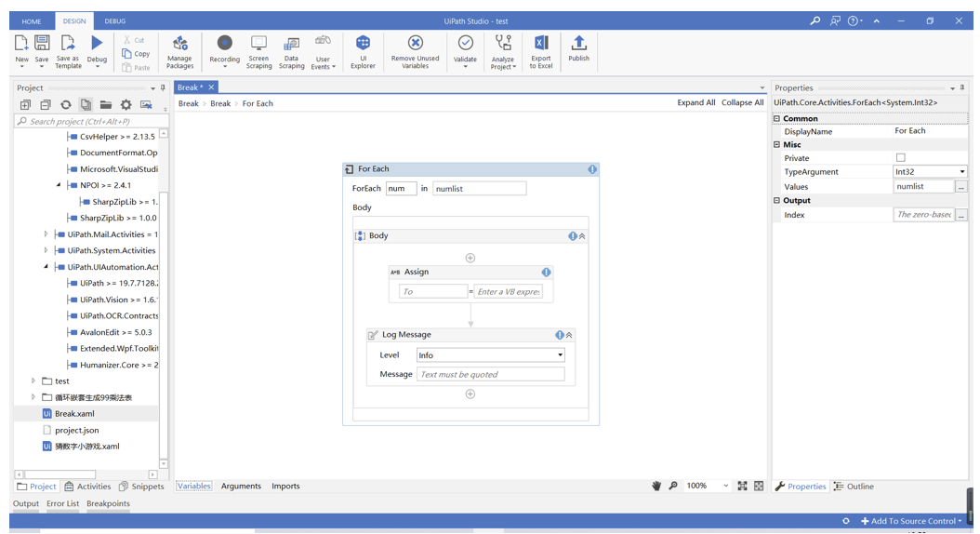Open User Events menu
980x534 pixels.
tap(324, 51)
